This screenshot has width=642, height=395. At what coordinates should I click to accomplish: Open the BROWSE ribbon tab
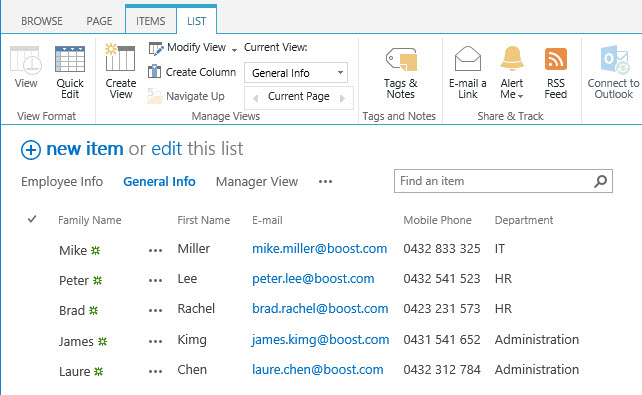pyautogui.click(x=42, y=21)
